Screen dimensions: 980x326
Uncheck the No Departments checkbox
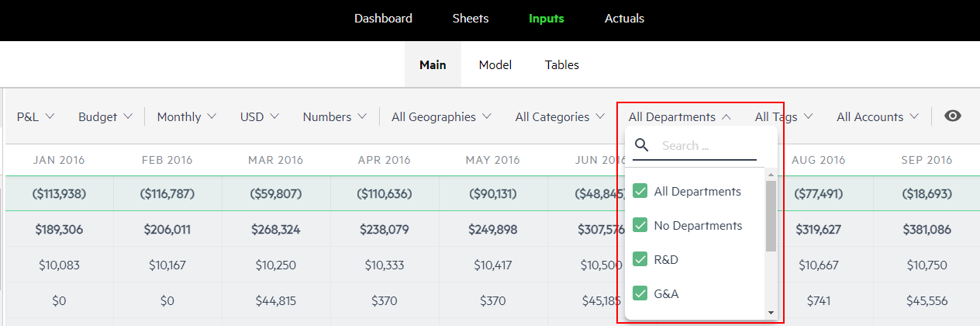(640, 225)
